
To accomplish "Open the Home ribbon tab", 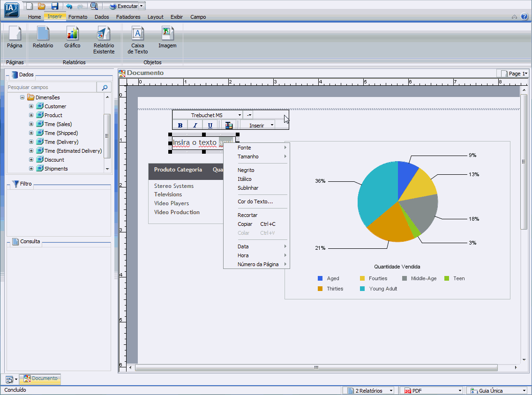I will tap(34, 16).
